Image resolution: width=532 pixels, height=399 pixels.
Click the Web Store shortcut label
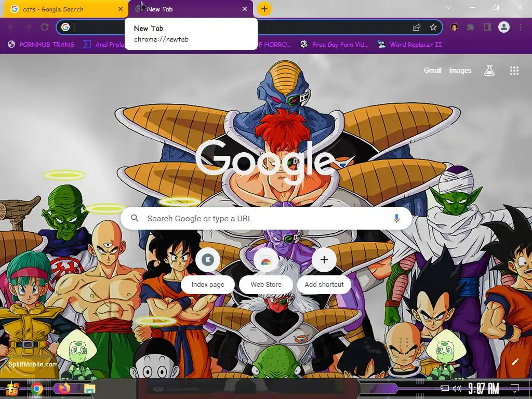click(265, 284)
